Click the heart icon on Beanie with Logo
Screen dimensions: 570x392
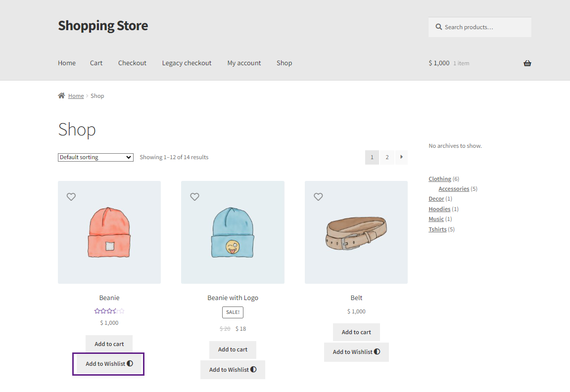195,197
